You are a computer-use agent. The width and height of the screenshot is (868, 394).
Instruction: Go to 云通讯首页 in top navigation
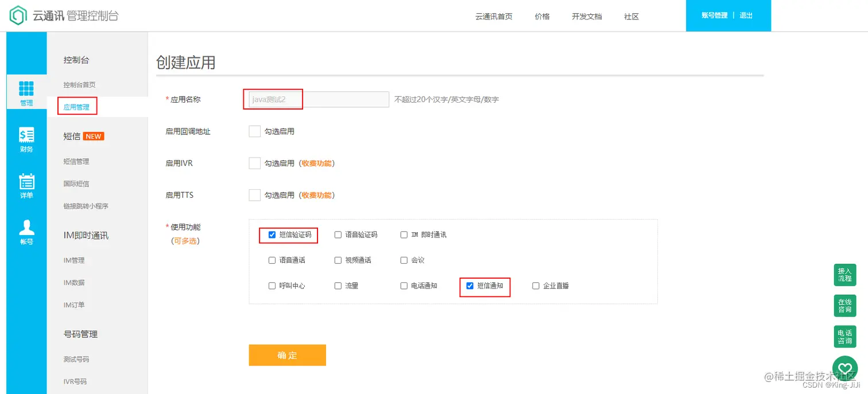pos(494,17)
